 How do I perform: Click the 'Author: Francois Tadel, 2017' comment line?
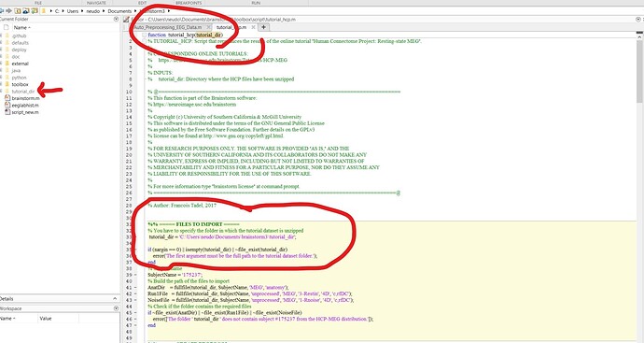[182, 206]
